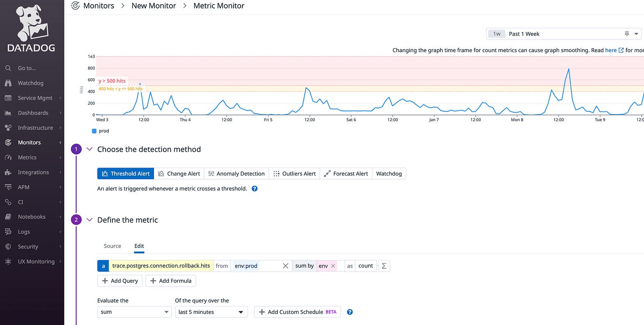The width and height of the screenshot is (644, 325).
Task: Go to New Monitor breadcrumb
Action: point(154,6)
